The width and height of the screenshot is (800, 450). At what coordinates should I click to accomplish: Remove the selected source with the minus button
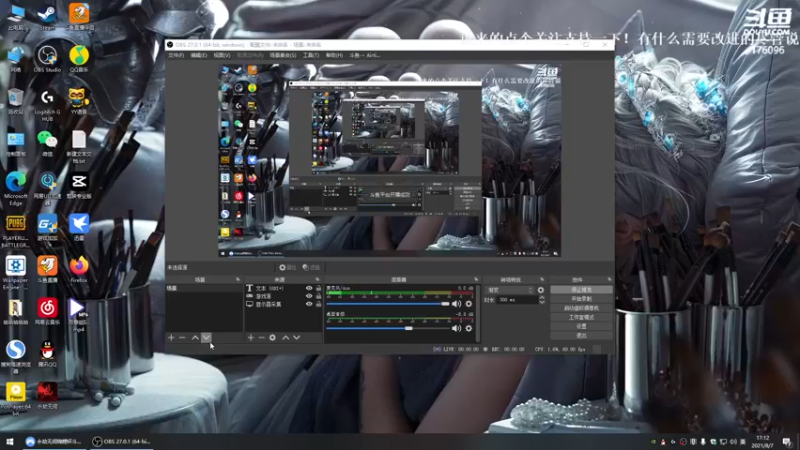tap(261, 337)
